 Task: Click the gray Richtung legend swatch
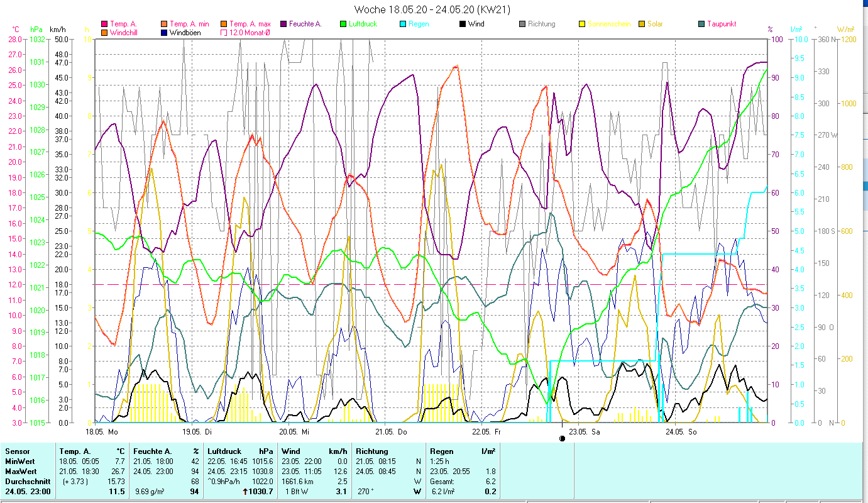[522, 24]
